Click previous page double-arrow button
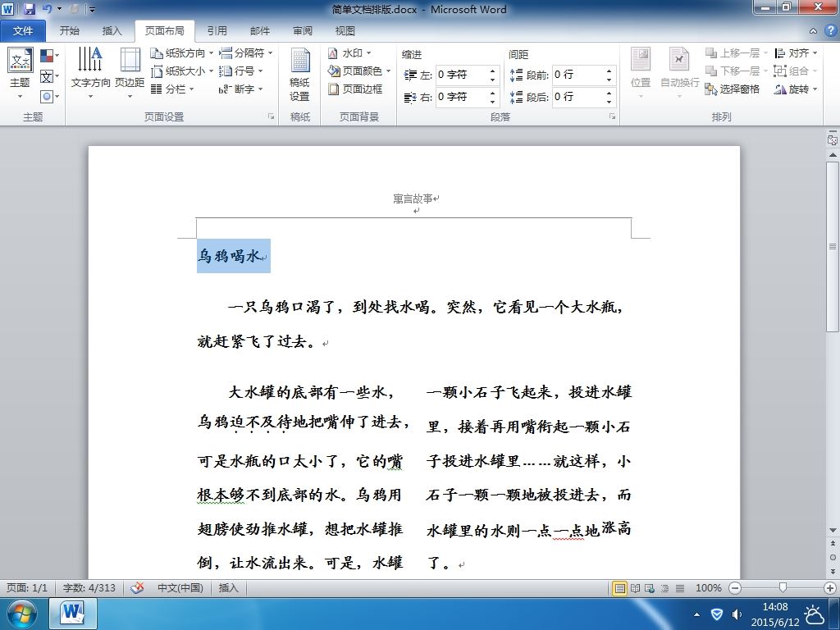This screenshot has height=630, width=840. [x=833, y=543]
